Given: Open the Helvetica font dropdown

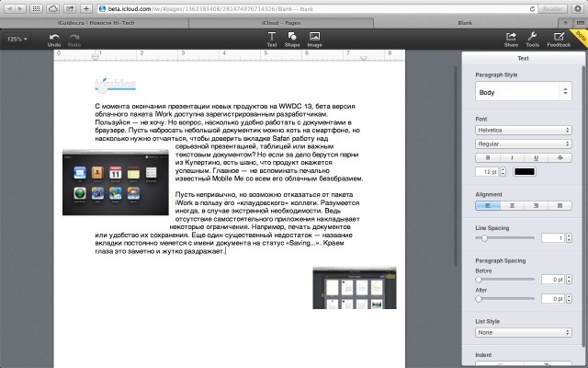Looking at the screenshot, I should click(524, 130).
